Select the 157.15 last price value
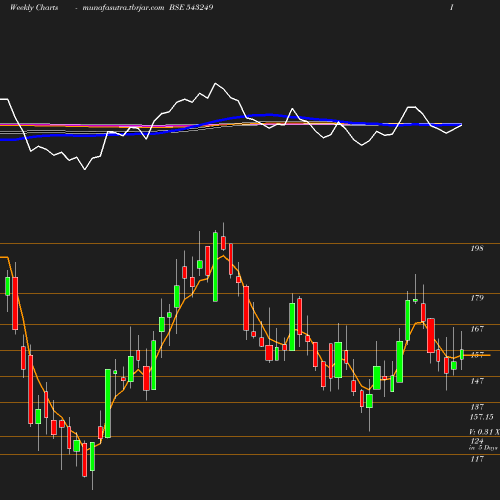Viewport: 500px width, 500px height. tap(482, 417)
